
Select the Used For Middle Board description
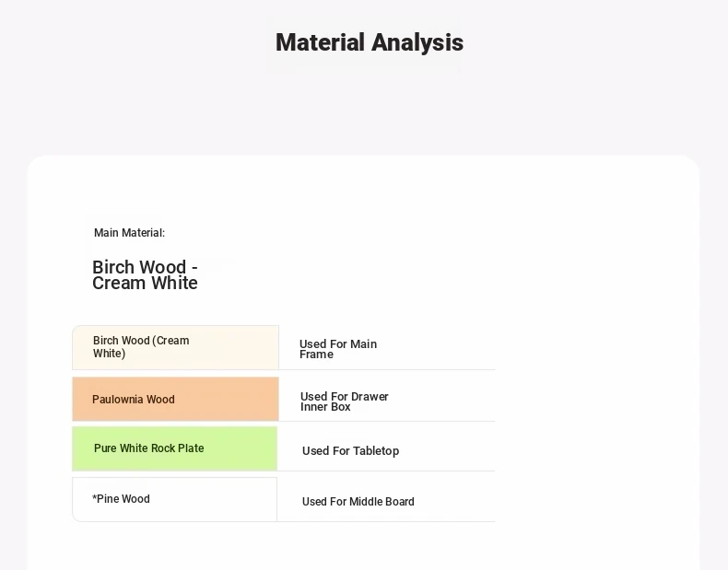(x=358, y=502)
